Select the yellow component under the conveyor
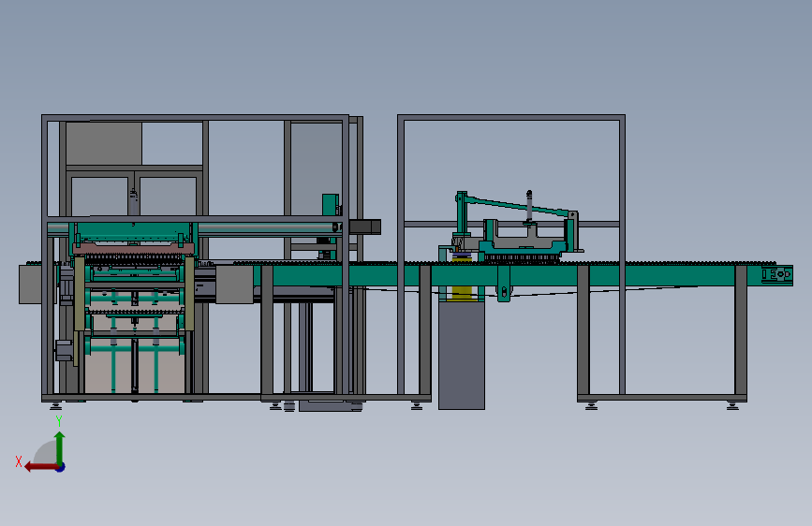The image size is (812, 526). click(x=462, y=293)
